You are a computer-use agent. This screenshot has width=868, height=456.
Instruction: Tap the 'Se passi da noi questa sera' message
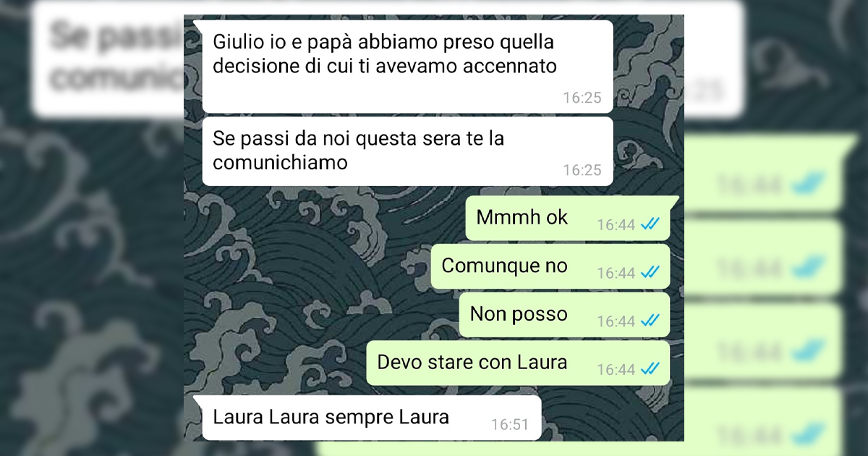click(x=407, y=151)
